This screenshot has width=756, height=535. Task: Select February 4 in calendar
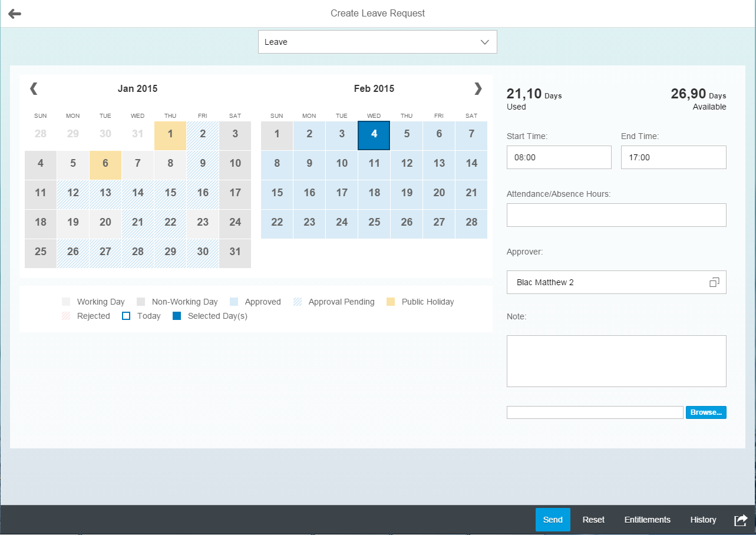tap(374, 136)
